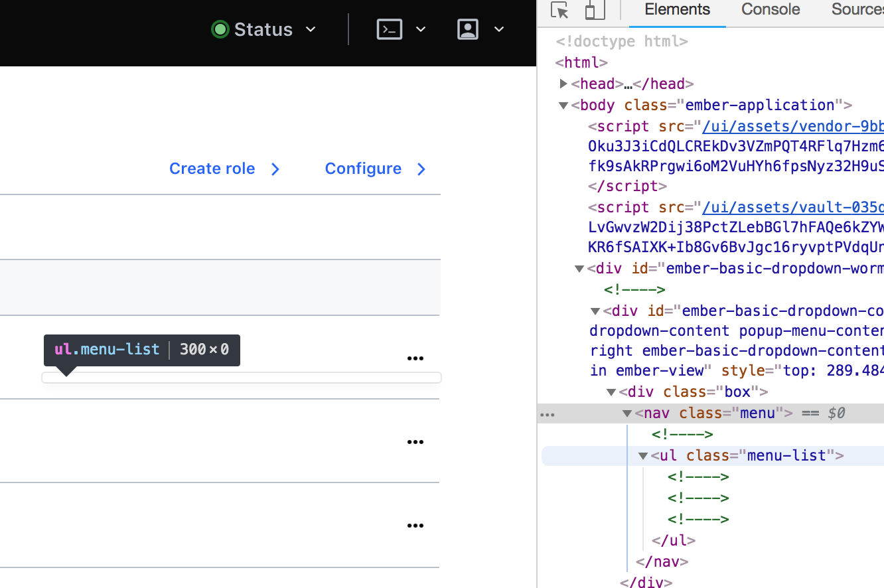884x588 pixels.
Task: Select the closing ul tag line
Action: [674, 540]
